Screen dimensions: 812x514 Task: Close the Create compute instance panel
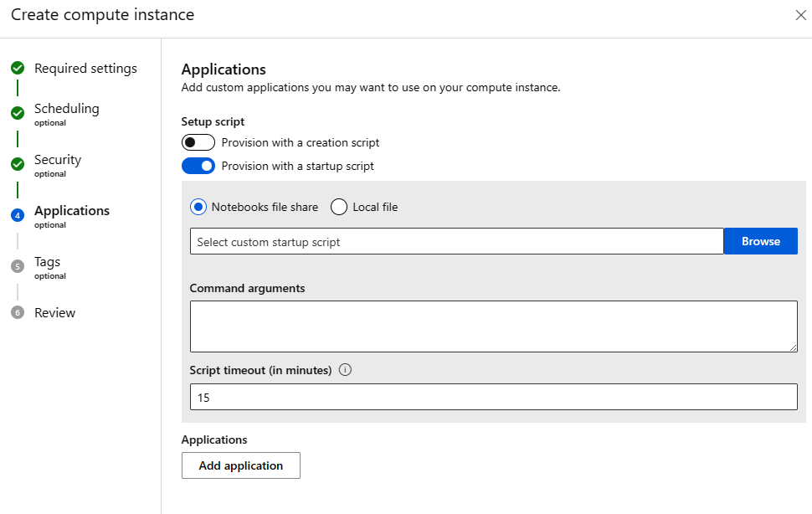[800, 15]
